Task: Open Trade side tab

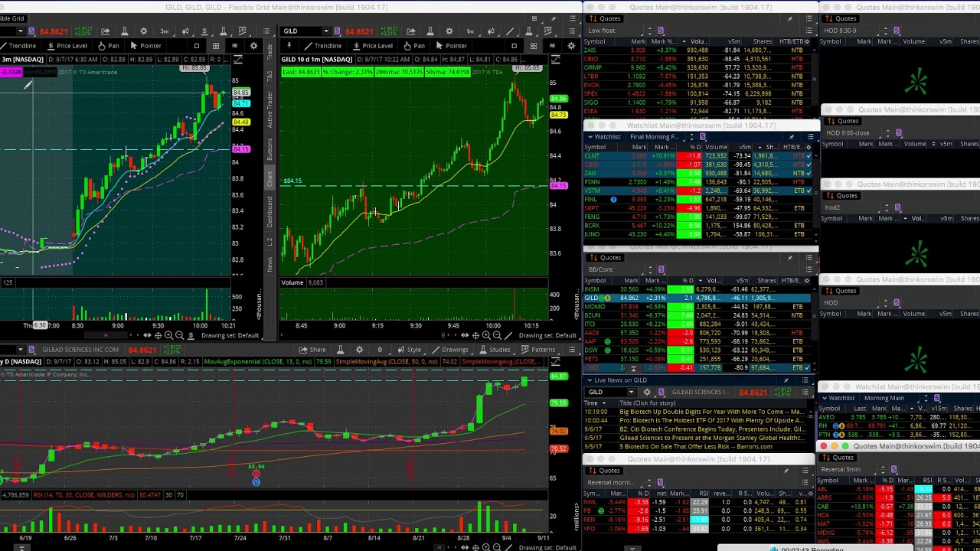Action: [x=269, y=51]
